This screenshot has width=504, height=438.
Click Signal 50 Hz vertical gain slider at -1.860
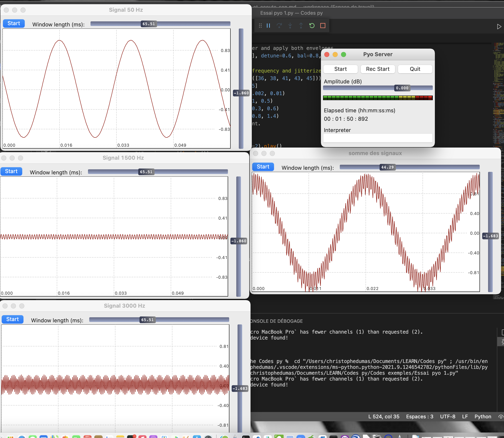[x=241, y=93]
